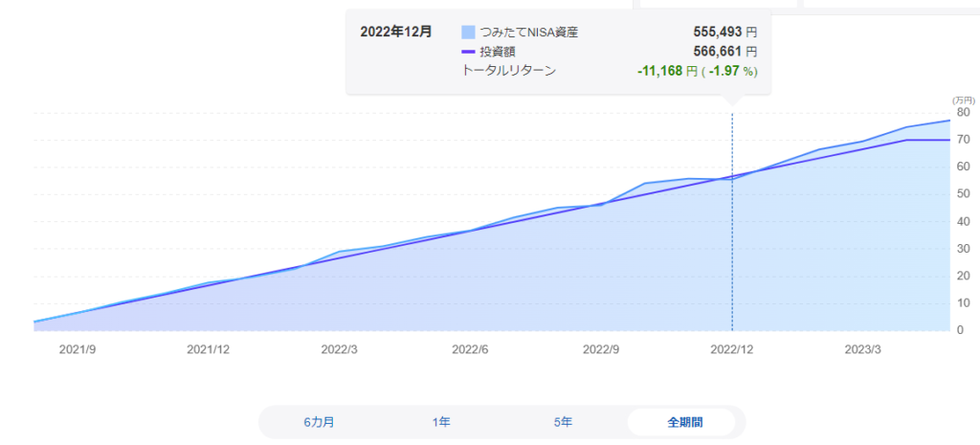Image resolution: width=980 pixels, height=445 pixels.
Task: Click the 50 y-axis tick label
Action: point(963,194)
